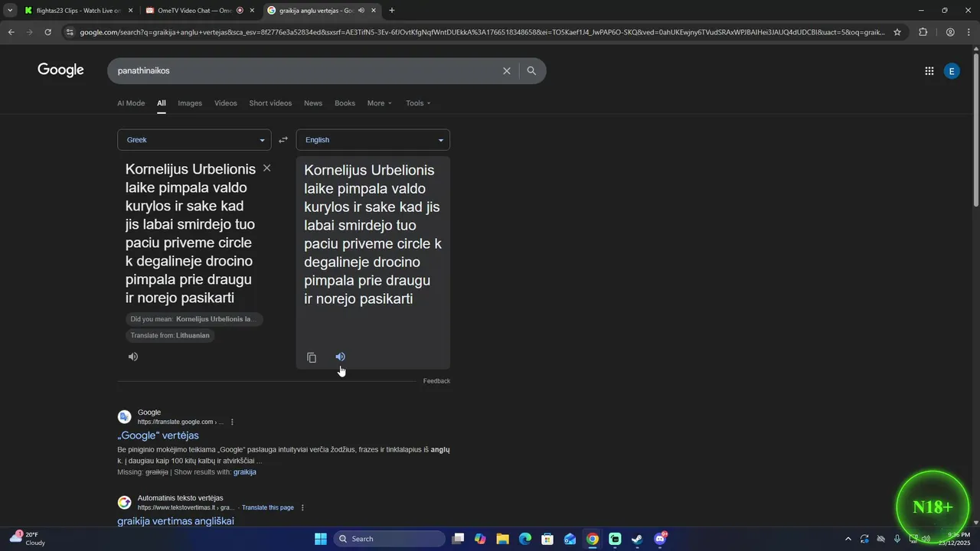The image size is (980, 551).
Task: Open the English target language dropdown
Action: pyautogui.click(x=373, y=140)
